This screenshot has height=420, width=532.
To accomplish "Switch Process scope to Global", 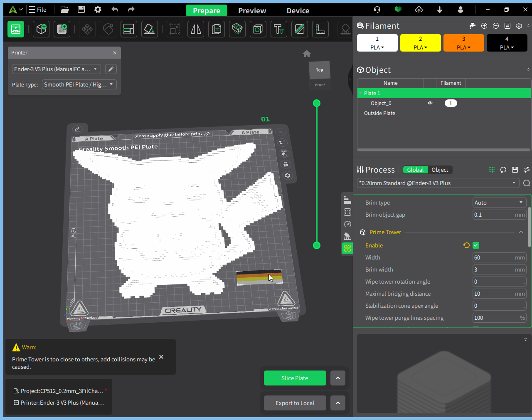I will pyautogui.click(x=415, y=170).
